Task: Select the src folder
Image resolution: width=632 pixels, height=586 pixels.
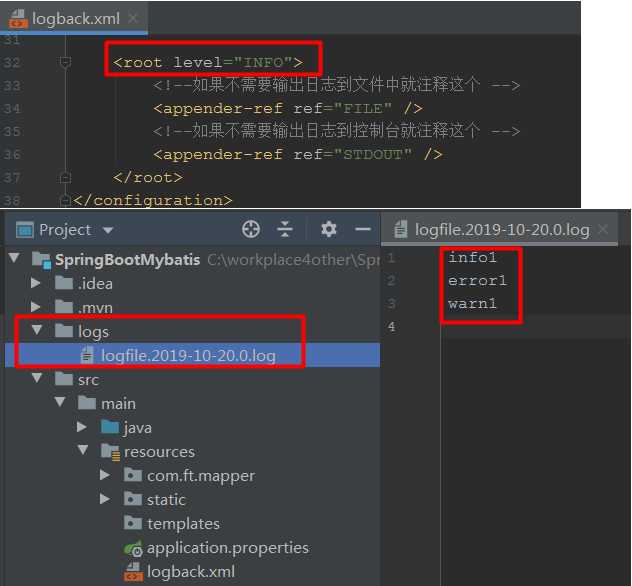Action: tap(88, 380)
